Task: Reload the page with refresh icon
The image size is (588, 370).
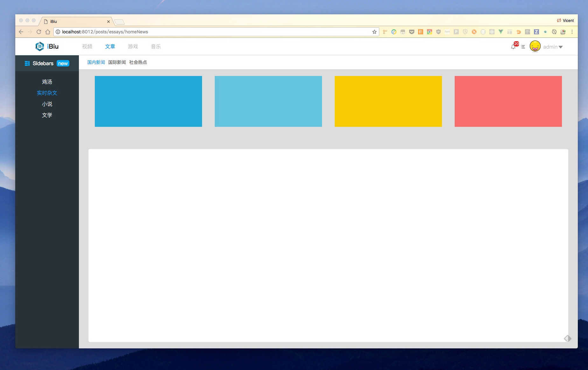Action: click(39, 32)
